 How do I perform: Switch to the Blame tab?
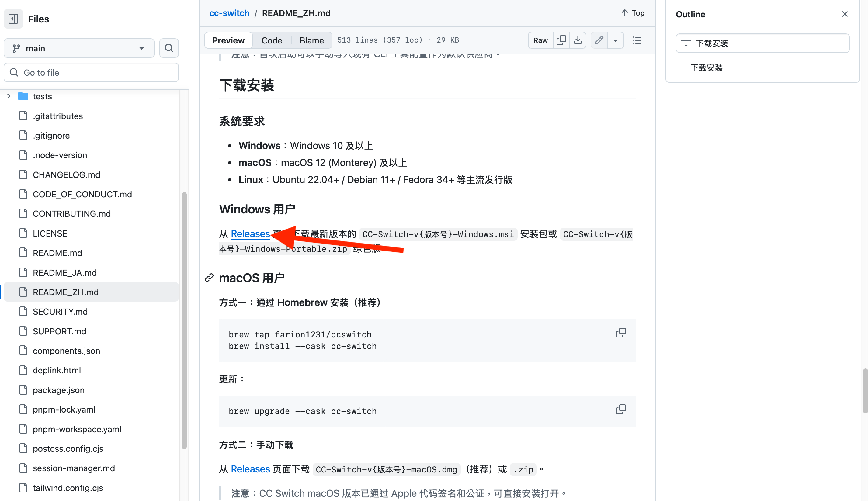[311, 40]
